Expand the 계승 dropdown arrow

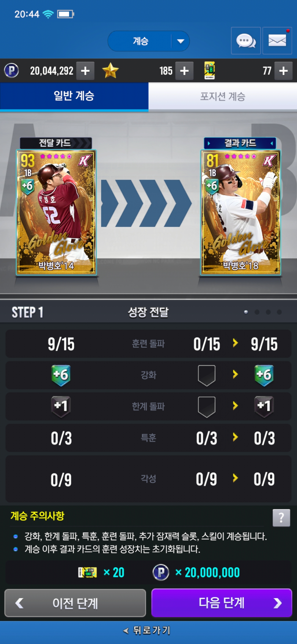pos(181,41)
